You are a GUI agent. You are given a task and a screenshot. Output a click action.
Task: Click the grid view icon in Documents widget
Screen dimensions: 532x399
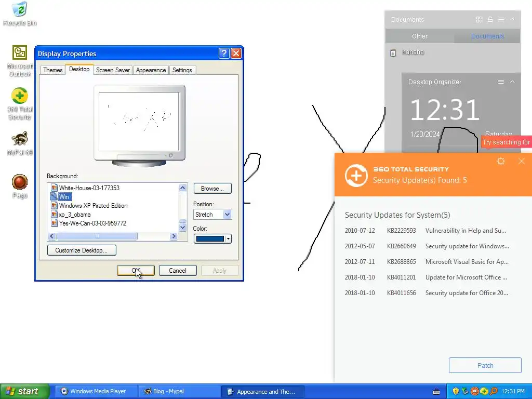(x=479, y=20)
